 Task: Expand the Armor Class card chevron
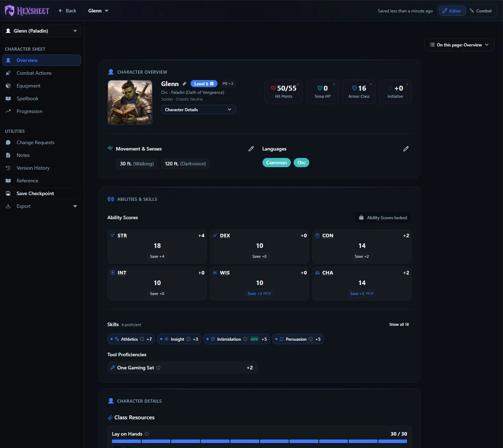[371, 84]
